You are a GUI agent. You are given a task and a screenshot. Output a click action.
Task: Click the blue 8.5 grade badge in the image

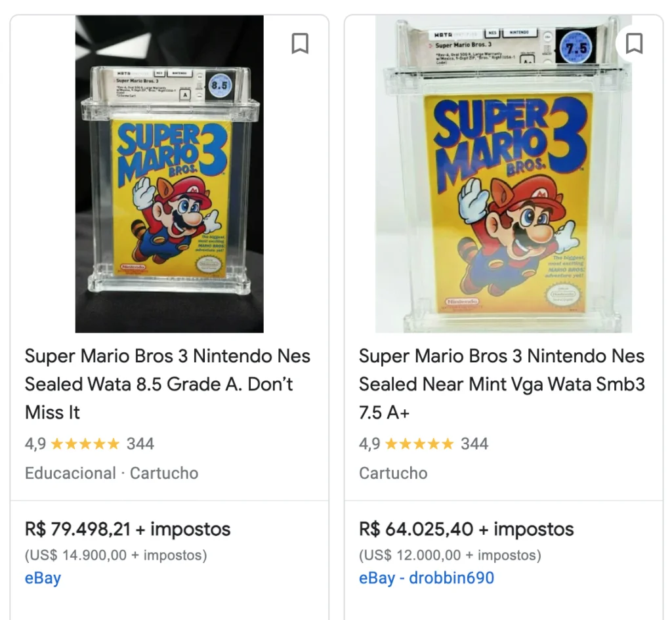(x=219, y=85)
